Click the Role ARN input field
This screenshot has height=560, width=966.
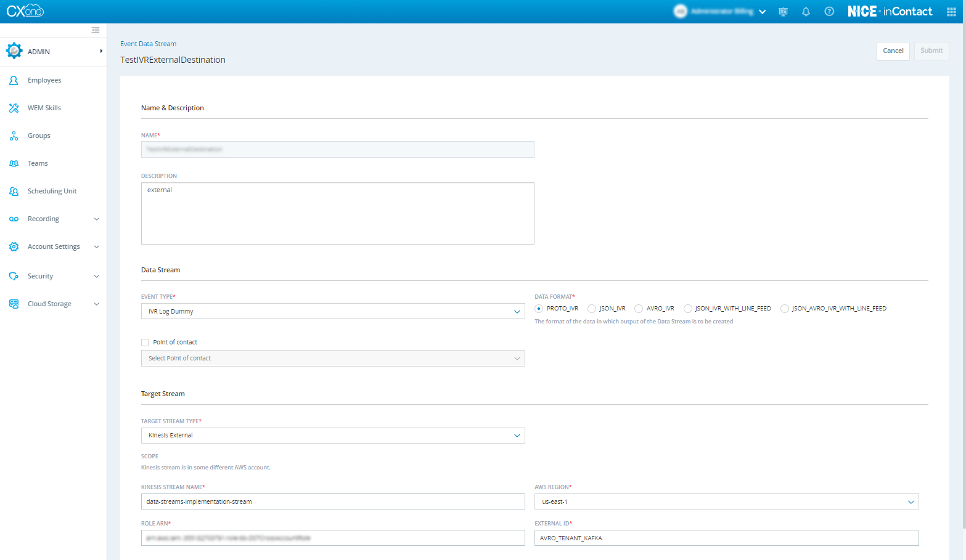[333, 538]
